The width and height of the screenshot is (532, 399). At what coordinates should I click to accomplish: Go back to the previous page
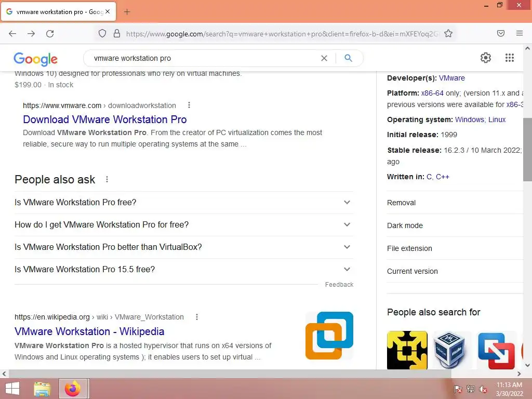coord(12,34)
